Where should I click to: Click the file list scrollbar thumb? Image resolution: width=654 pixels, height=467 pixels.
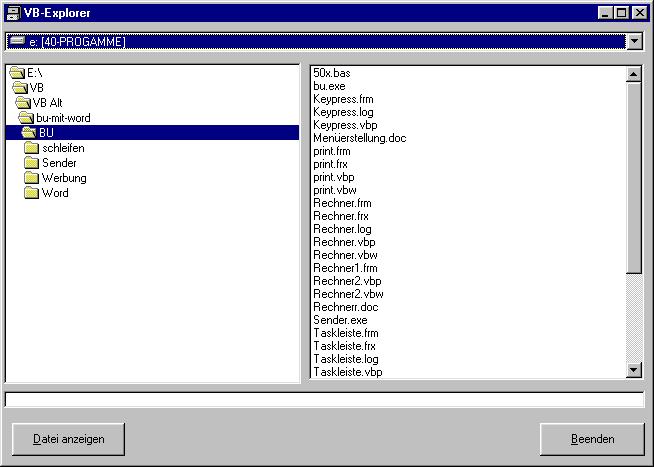point(633,175)
